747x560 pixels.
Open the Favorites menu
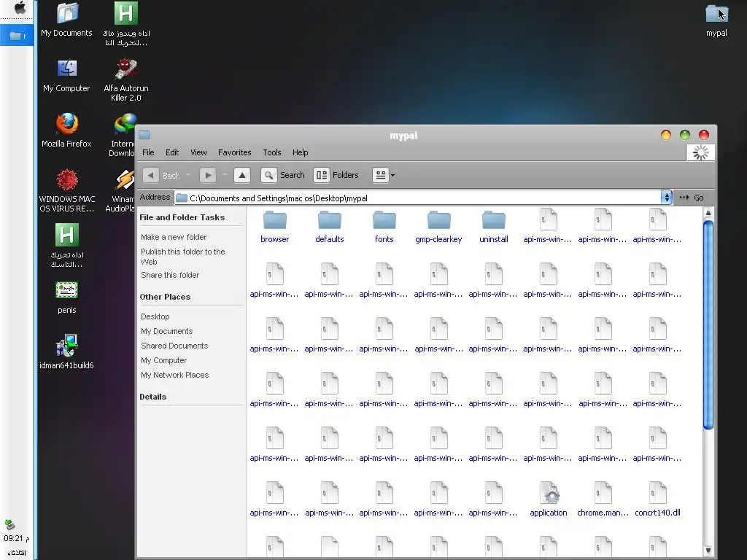234,152
